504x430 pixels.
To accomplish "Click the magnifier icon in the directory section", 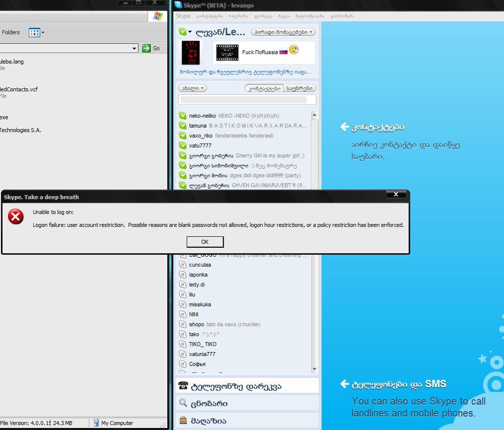I will coord(183,403).
